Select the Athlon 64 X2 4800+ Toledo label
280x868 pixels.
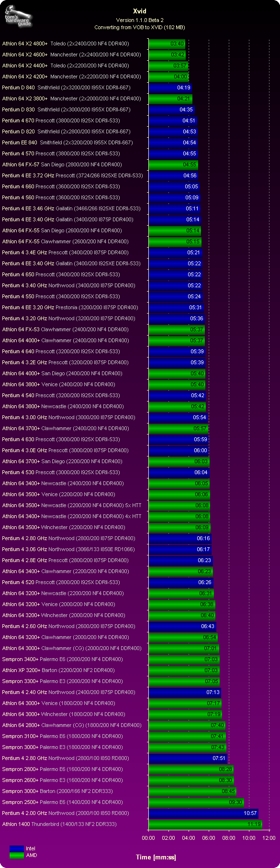click(x=66, y=43)
